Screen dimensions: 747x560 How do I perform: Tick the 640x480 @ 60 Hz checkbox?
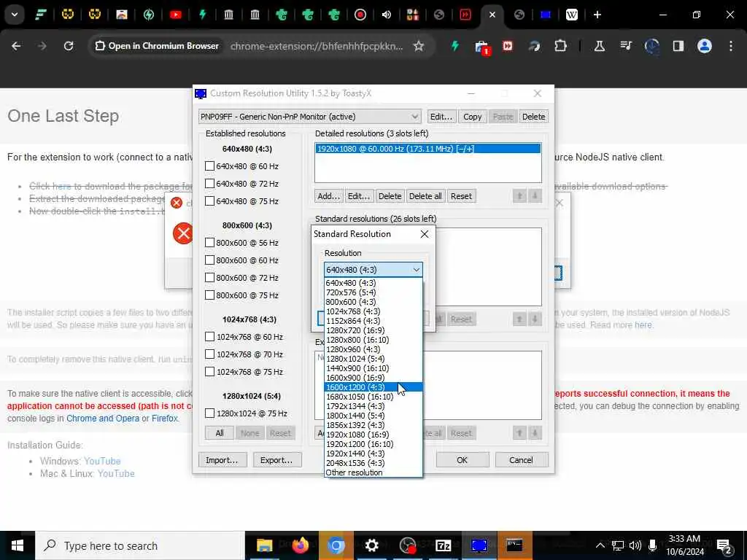209,166
